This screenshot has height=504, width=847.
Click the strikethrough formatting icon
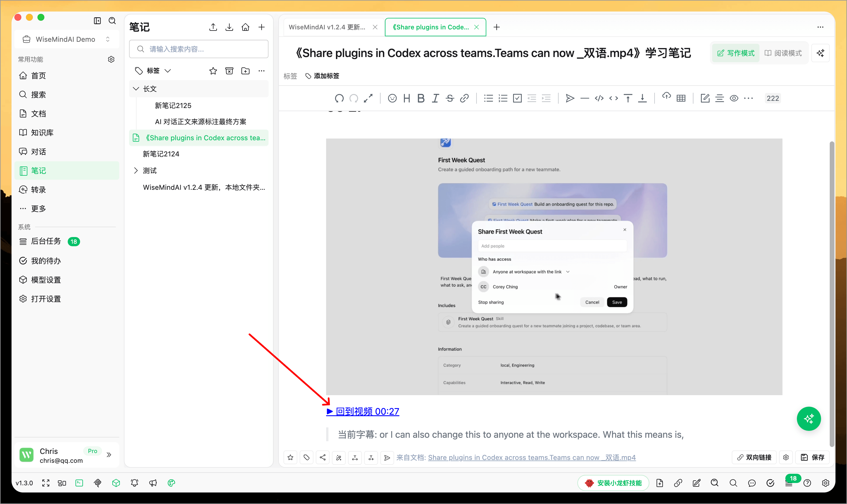(450, 98)
